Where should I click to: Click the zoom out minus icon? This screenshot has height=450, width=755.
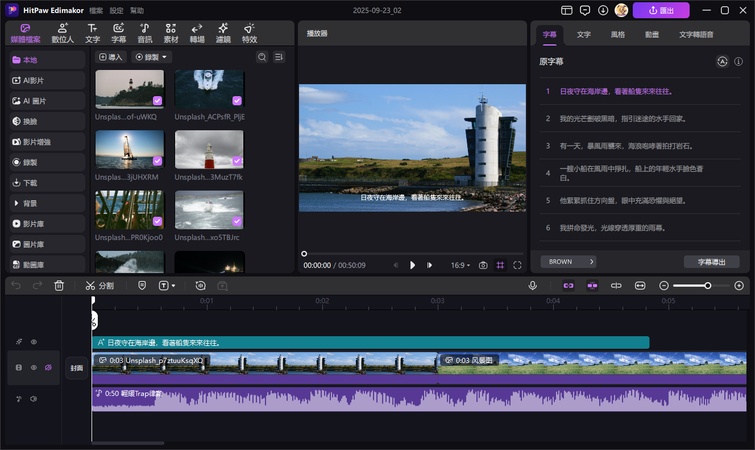tap(664, 285)
